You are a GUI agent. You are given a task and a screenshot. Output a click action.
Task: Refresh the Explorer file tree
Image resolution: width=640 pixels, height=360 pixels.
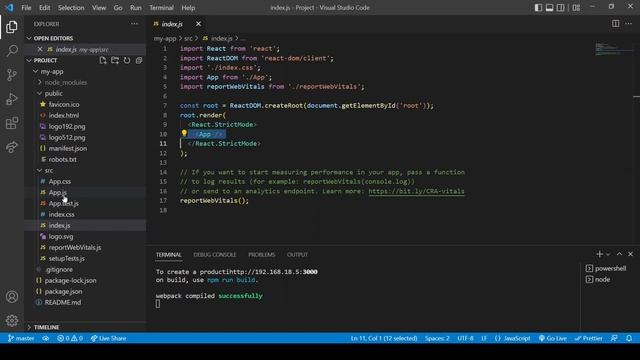coord(127,60)
